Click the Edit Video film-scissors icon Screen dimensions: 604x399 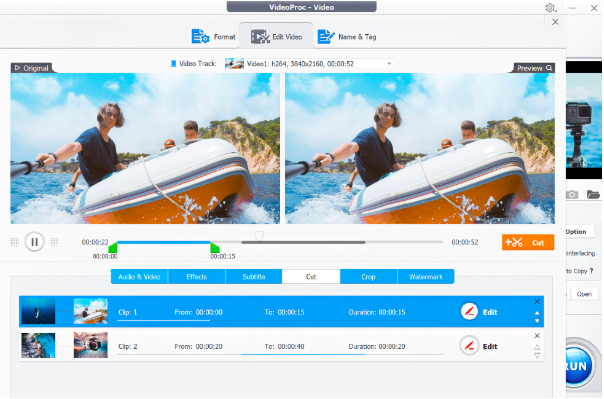pos(260,37)
